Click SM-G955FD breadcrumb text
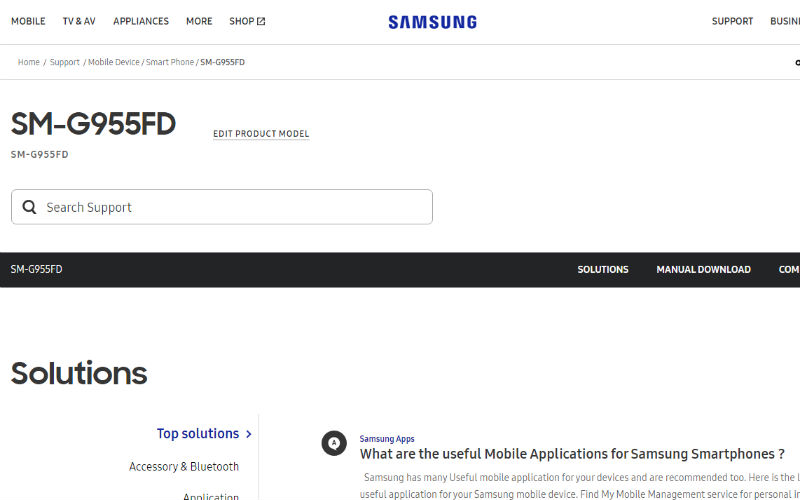The image size is (800, 500). [x=222, y=62]
